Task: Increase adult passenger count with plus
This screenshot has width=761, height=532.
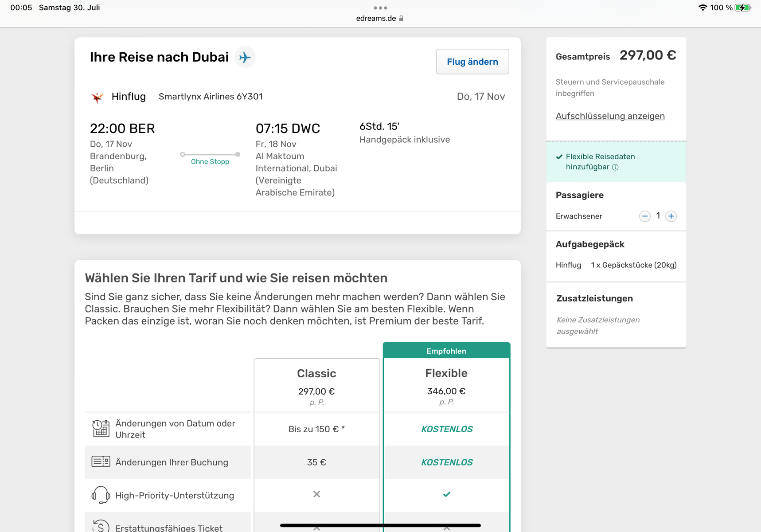Action: (671, 216)
